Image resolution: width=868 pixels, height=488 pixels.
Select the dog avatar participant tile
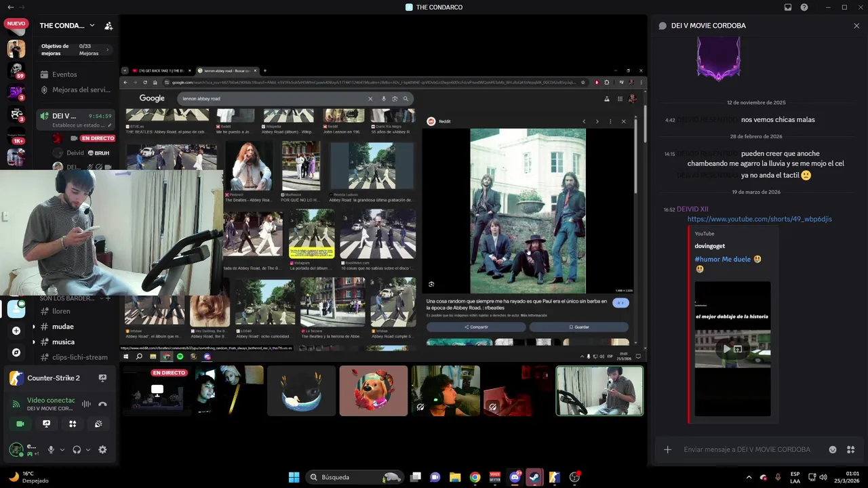pos(374,390)
